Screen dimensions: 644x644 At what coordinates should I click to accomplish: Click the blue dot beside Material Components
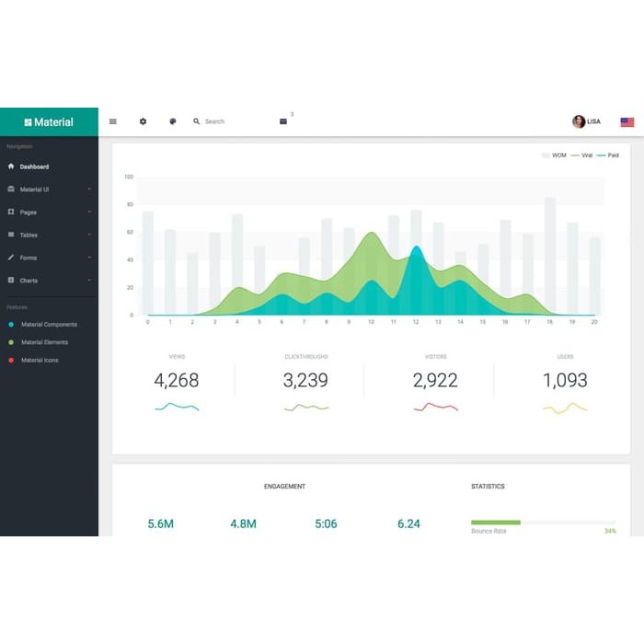11,325
